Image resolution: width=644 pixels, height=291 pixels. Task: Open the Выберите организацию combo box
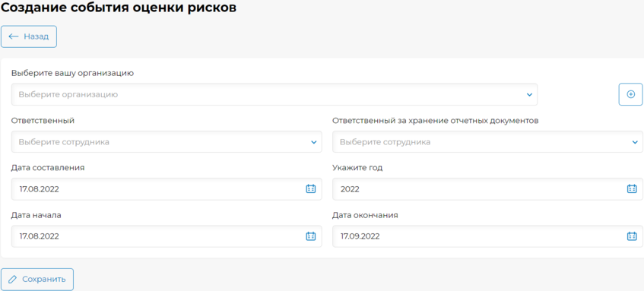(274, 94)
